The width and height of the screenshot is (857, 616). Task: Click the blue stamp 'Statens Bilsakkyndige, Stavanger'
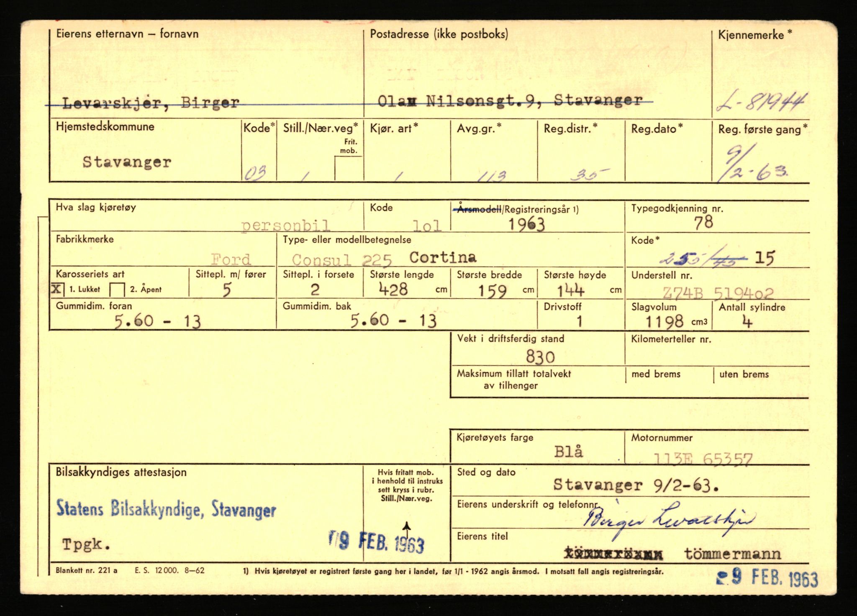(166, 509)
